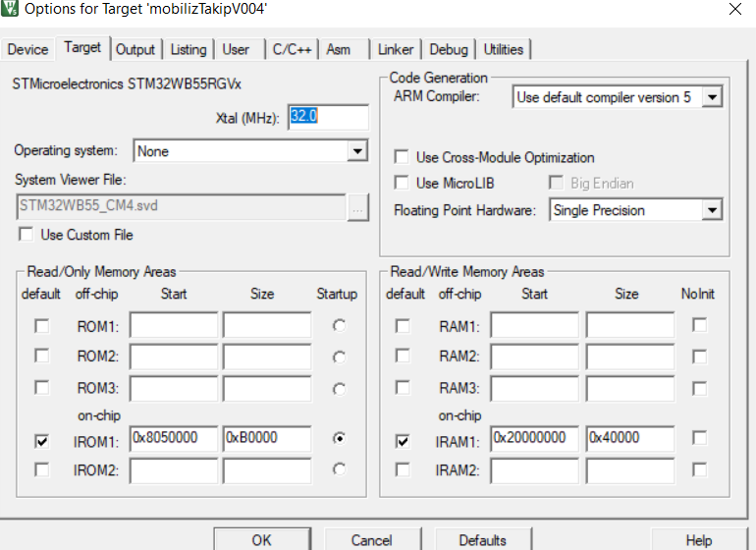The image size is (756, 550).
Task: Open the Listing tab
Action: pyautogui.click(x=189, y=49)
